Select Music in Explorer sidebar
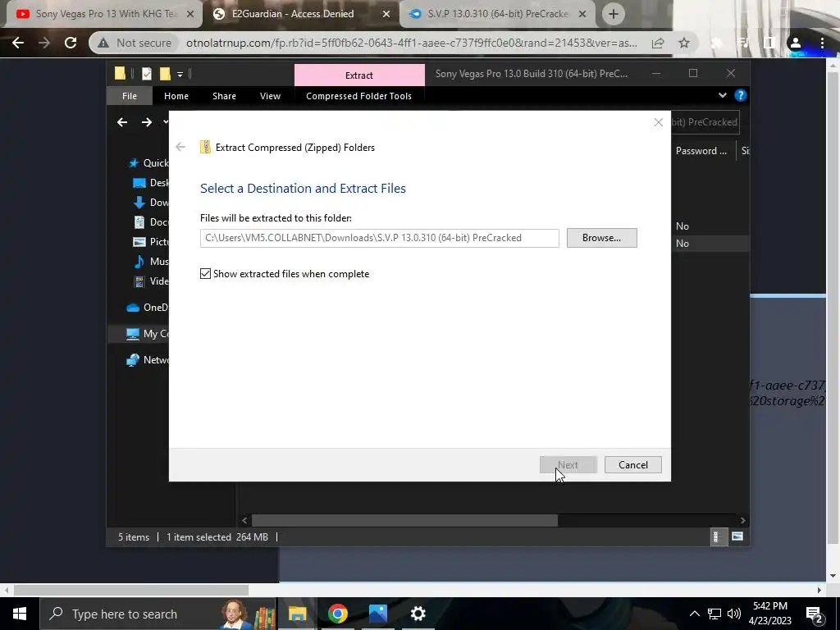Image resolution: width=840 pixels, height=630 pixels. [x=151, y=262]
